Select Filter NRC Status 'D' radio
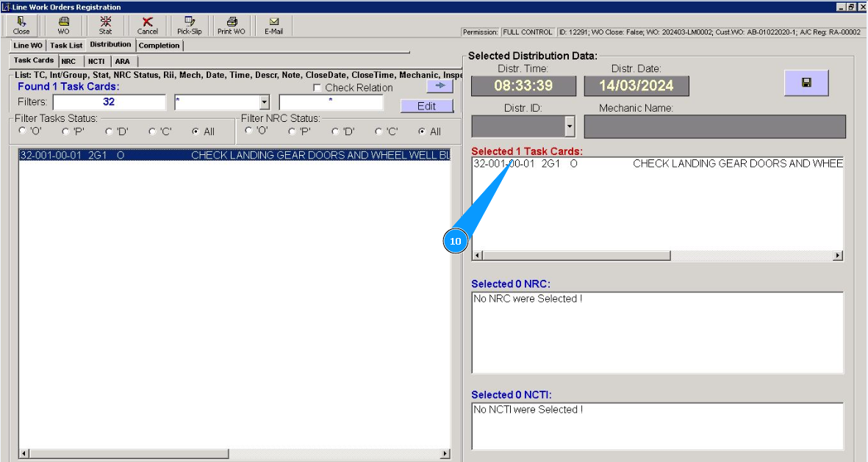868x462 pixels. point(335,131)
